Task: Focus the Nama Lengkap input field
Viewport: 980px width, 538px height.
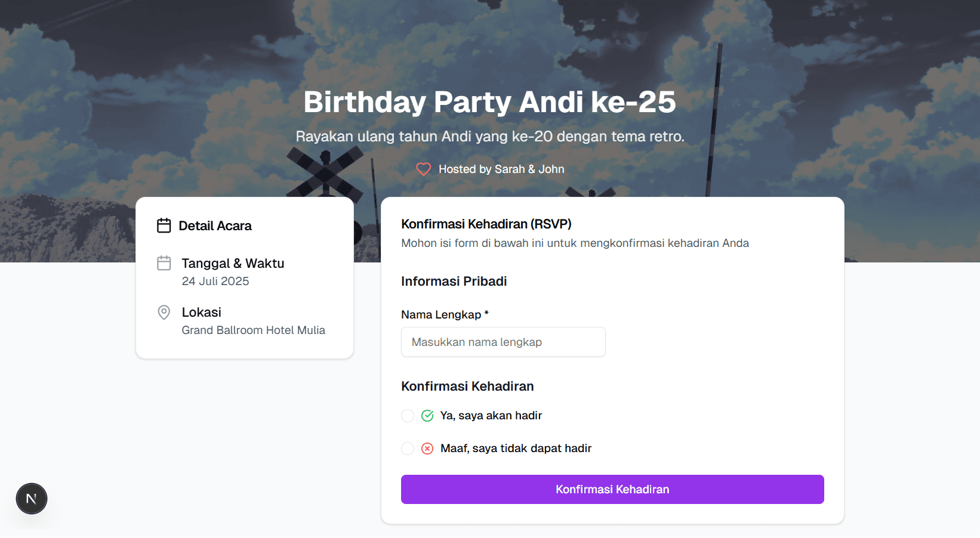Action: point(503,342)
